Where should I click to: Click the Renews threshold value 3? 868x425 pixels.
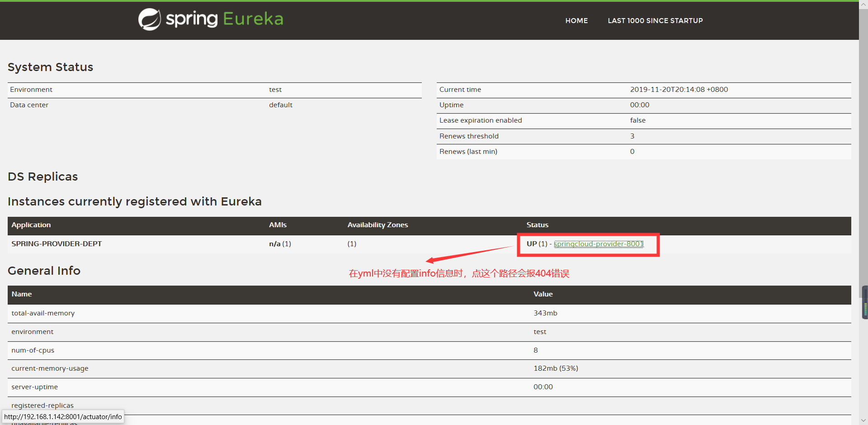[x=632, y=136]
